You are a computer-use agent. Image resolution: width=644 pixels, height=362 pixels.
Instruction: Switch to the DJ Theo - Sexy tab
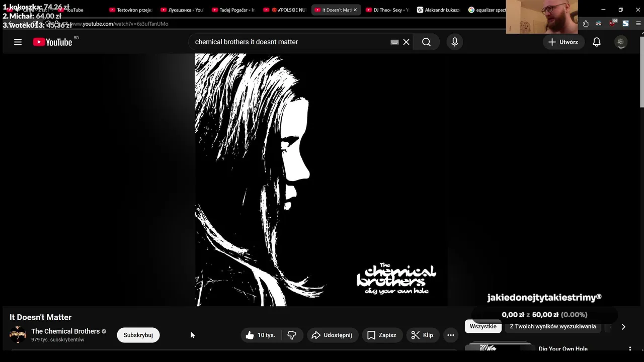pos(387,10)
